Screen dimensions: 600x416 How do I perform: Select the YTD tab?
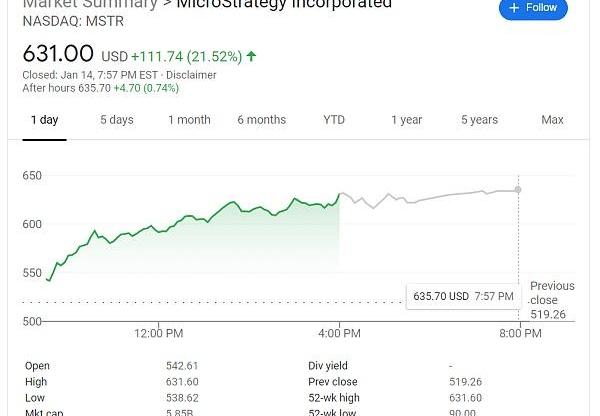pyautogui.click(x=334, y=120)
